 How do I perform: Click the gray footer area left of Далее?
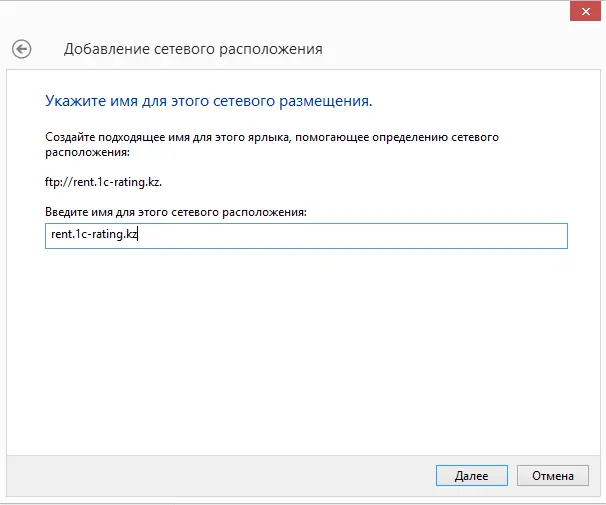[220, 475]
